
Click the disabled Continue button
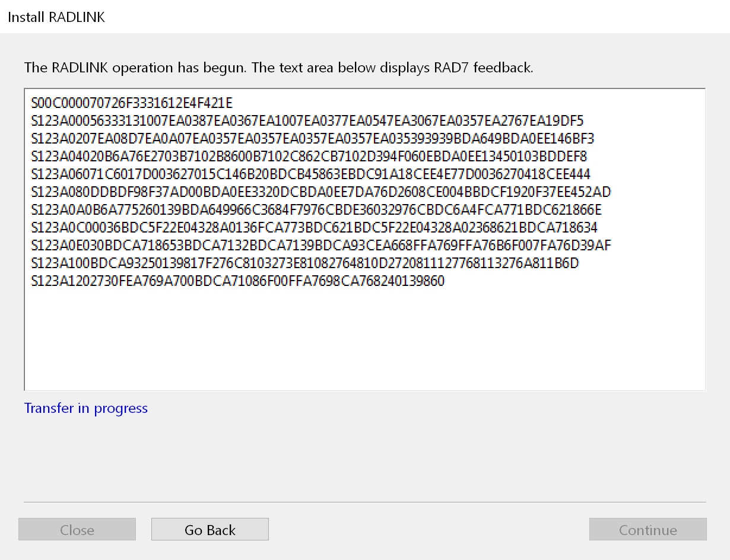point(648,530)
